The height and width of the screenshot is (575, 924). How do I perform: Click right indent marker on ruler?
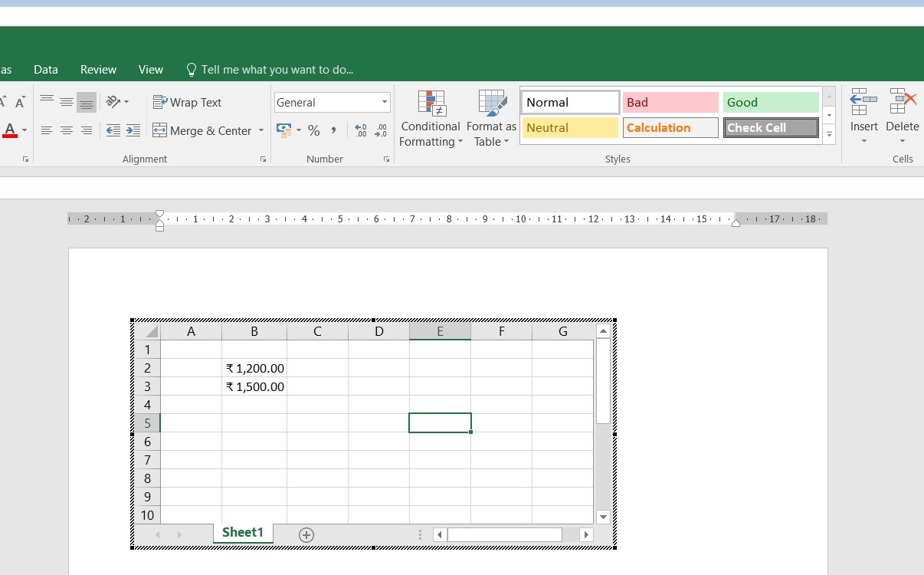click(x=736, y=222)
